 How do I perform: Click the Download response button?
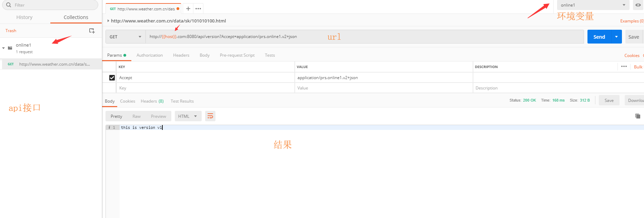pyautogui.click(x=634, y=100)
